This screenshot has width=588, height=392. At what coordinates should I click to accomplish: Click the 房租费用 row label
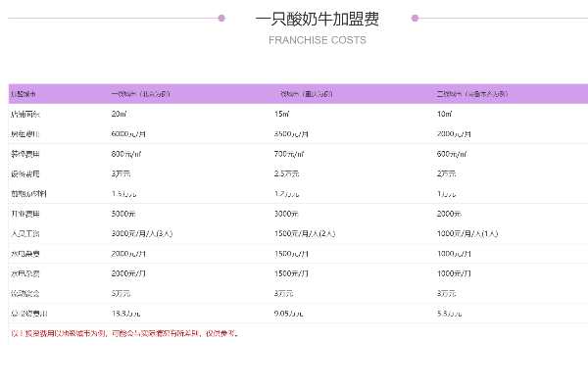coord(25,134)
